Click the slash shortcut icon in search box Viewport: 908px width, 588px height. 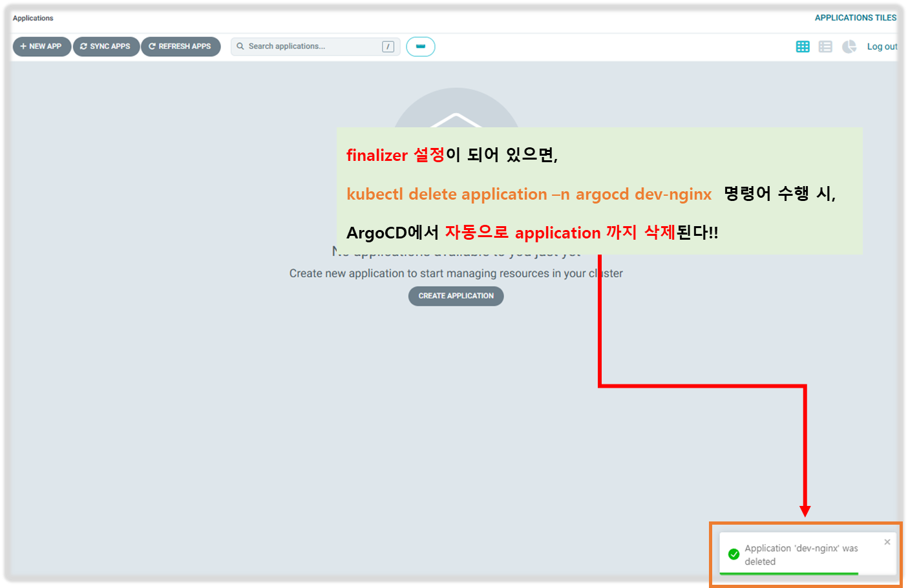388,47
